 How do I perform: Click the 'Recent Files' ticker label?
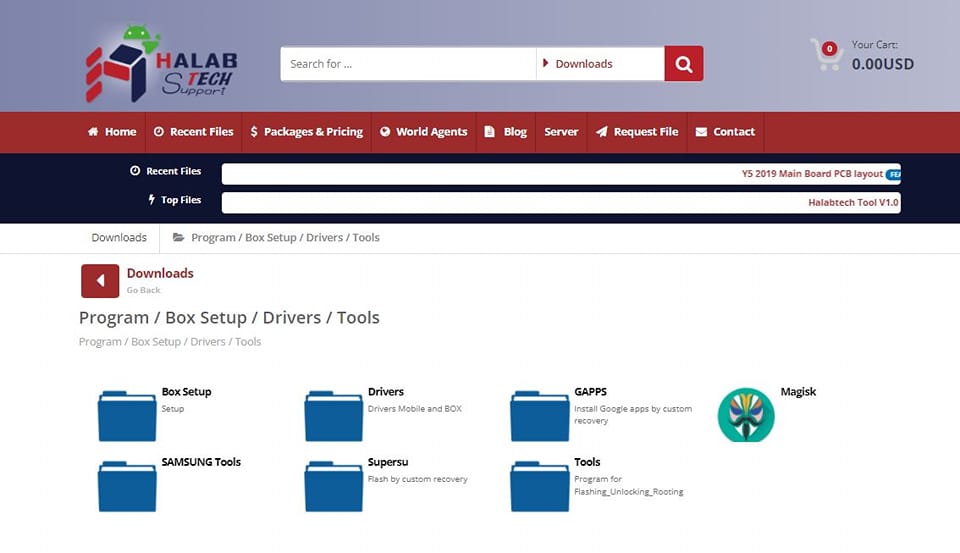click(165, 171)
